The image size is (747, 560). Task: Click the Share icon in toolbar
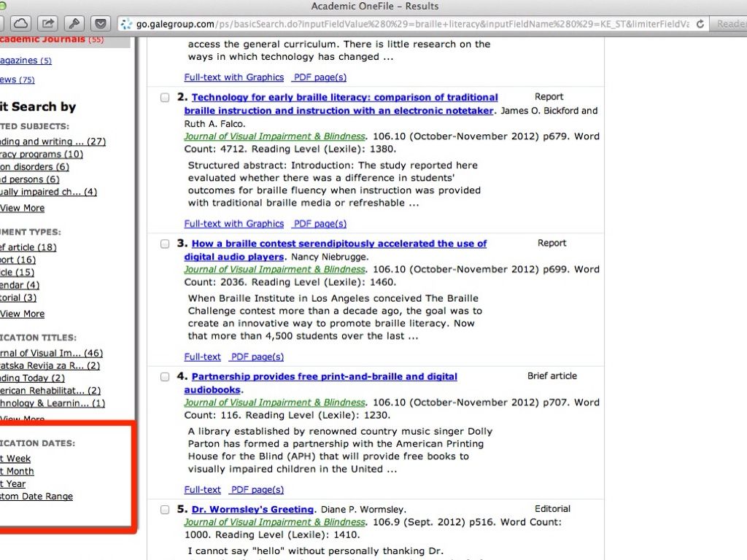pos(48,23)
